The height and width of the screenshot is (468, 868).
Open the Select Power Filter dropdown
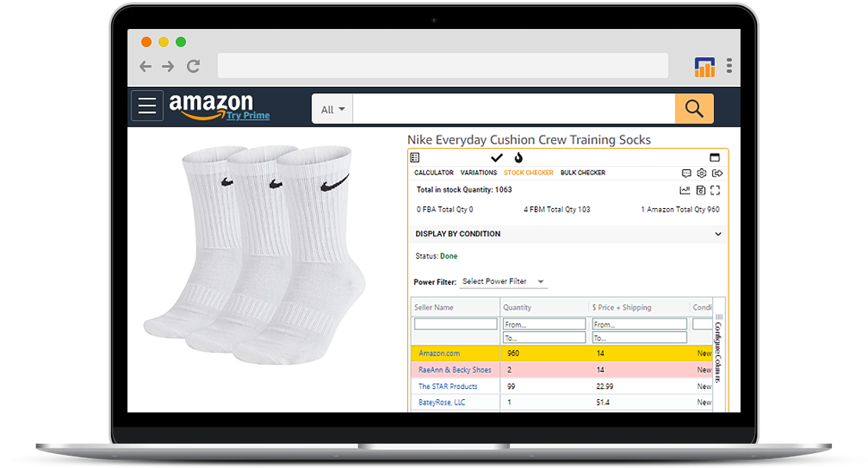click(503, 282)
